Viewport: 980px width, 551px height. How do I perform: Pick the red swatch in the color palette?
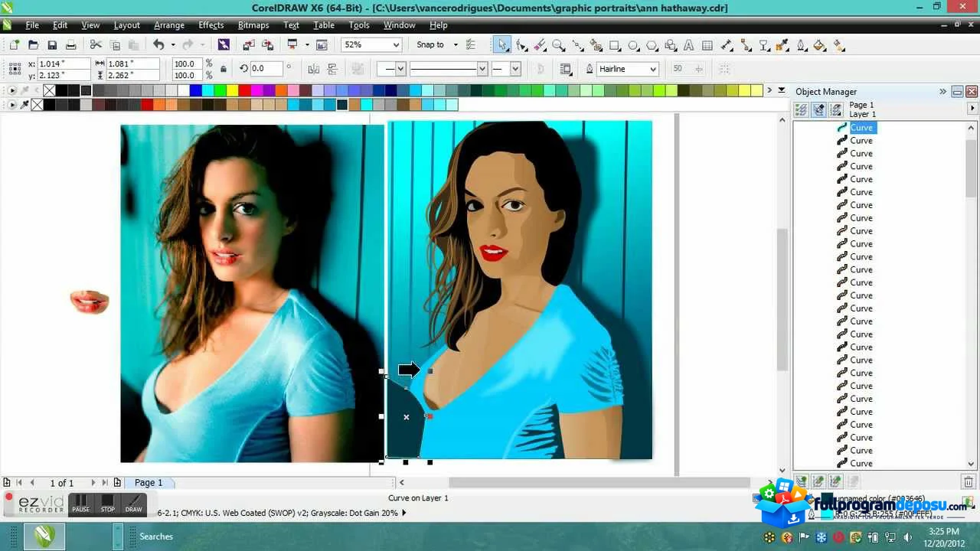pyautogui.click(x=245, y=91)
